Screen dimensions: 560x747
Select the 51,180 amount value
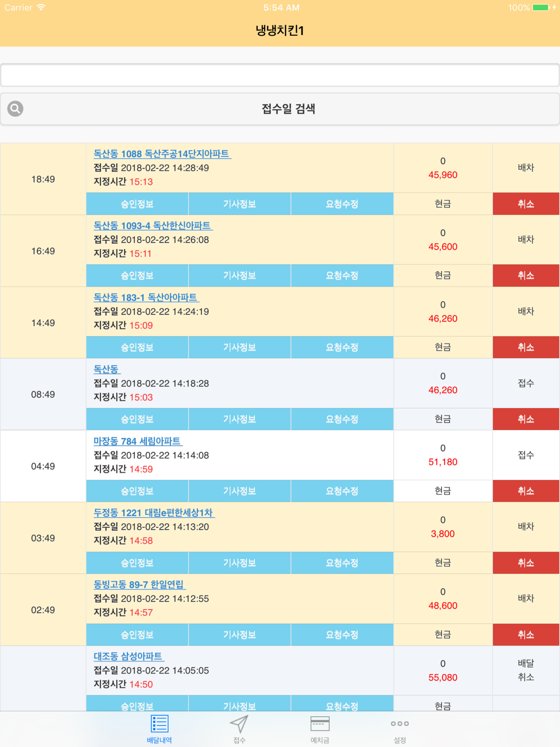(443, 462)
